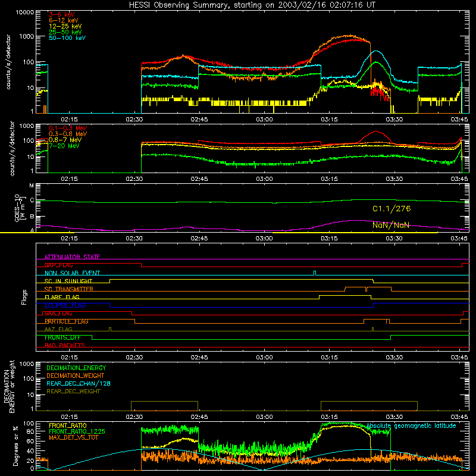Click the HESSI Observing Summary title
Image resolution: width=476 pixels, height=476 pixels.
point(252,5)
